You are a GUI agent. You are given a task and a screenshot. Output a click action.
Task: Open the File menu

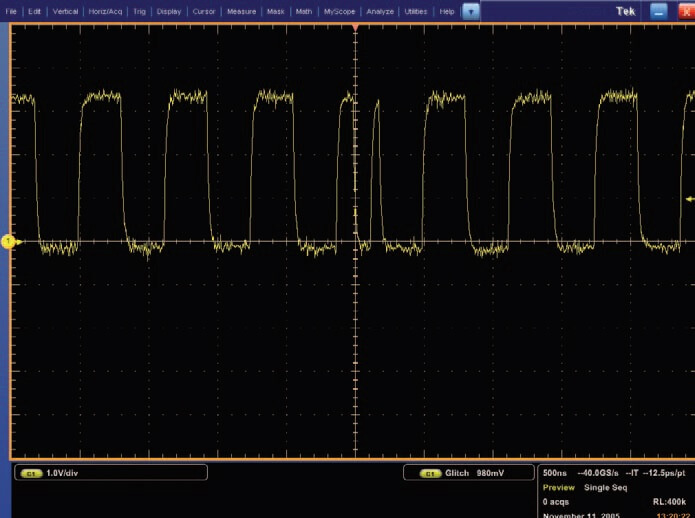point(12,11)
